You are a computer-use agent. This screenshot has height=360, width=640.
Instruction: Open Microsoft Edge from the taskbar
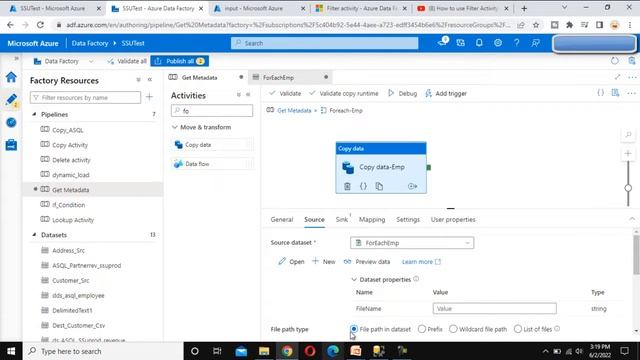(x=333, y=351)
